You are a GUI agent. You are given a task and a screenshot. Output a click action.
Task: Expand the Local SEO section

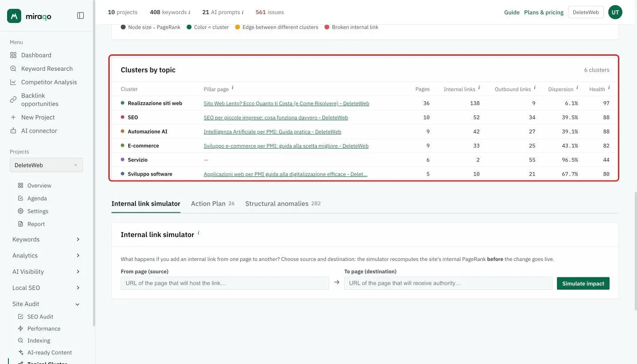(x=46, y=288)
